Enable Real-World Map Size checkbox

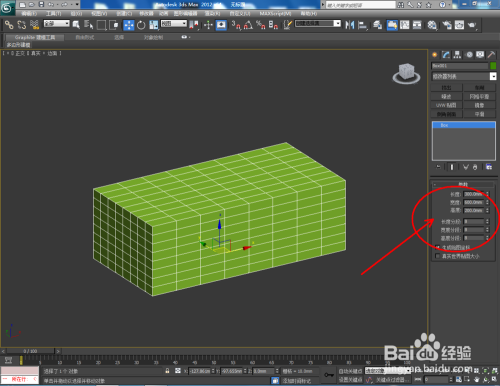point(438,256)
